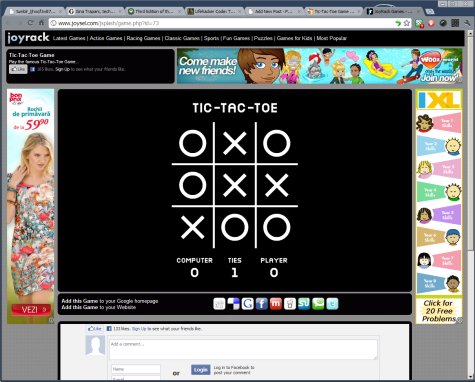Viewport: 475px width, 382px height.
Task: Share game via Delicious icon
Action: [233, 304]
